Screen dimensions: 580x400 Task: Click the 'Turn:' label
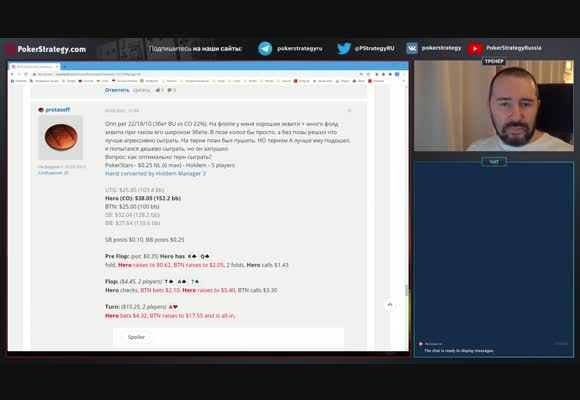pyautogui.click(x=112, y=307)
